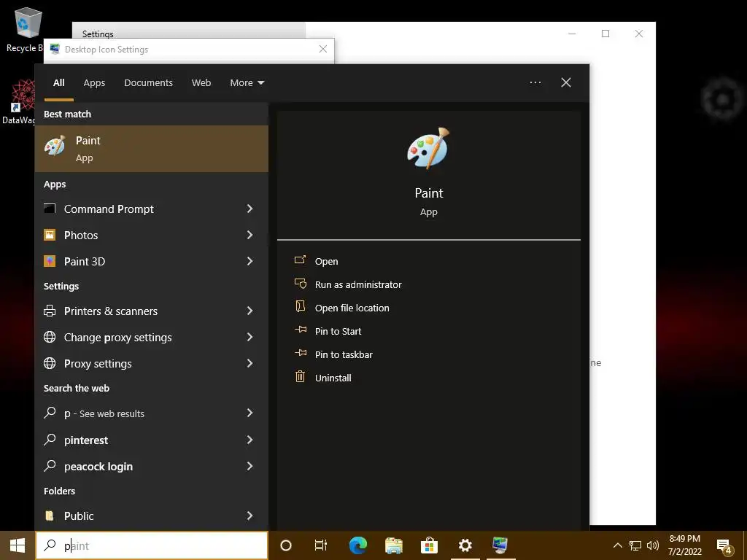Click the 'Proxy settings' result text
Viewport: 747px width, 560px height.
coord(98,364)
